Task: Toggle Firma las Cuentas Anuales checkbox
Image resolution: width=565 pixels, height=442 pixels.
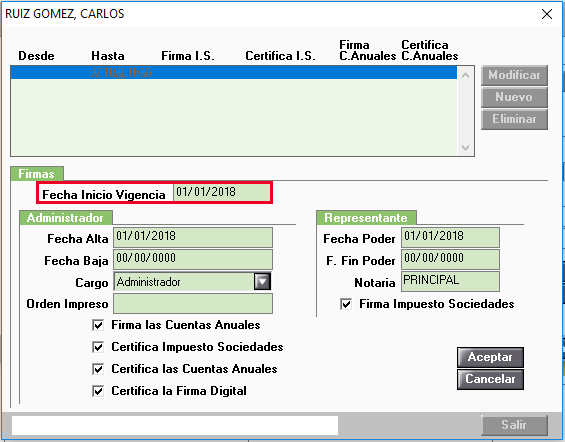Action: [98, 325]
